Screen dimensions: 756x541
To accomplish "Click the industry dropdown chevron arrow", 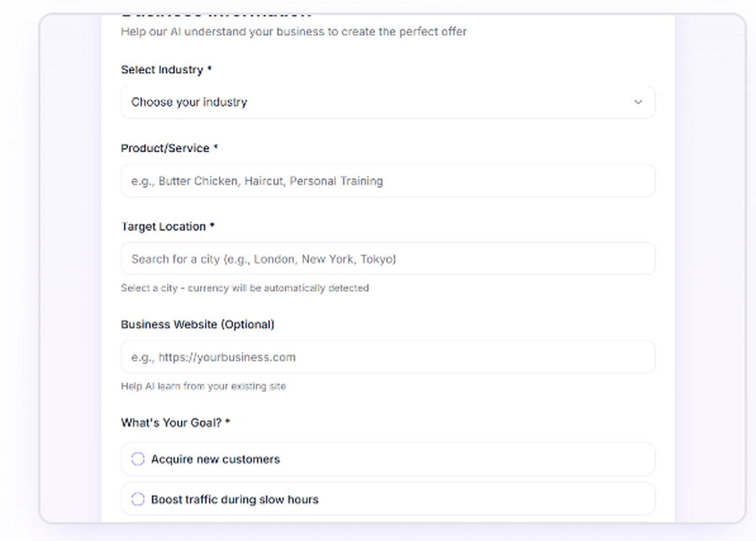I will coord(637,101).
